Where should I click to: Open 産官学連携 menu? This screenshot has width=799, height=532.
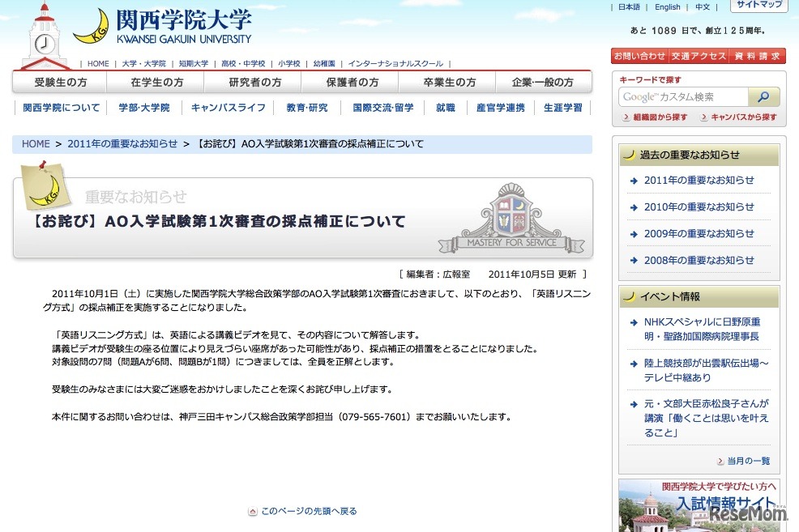(500, 108)
